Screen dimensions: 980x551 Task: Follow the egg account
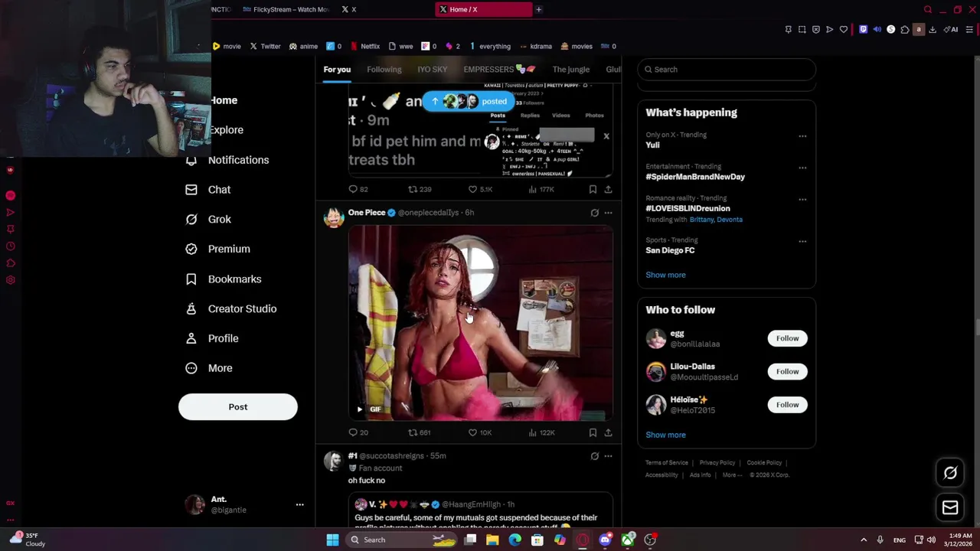pos(787,338)
